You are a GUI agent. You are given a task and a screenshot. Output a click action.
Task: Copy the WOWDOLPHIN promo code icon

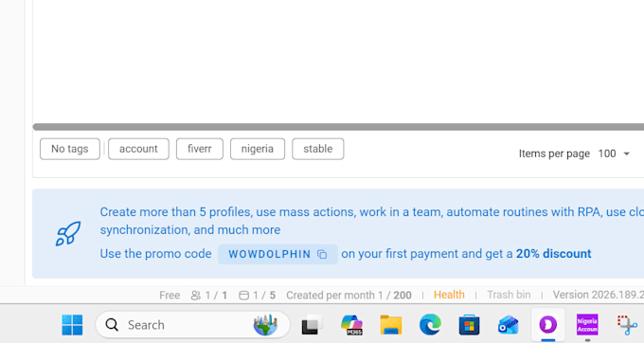point(322,254)
